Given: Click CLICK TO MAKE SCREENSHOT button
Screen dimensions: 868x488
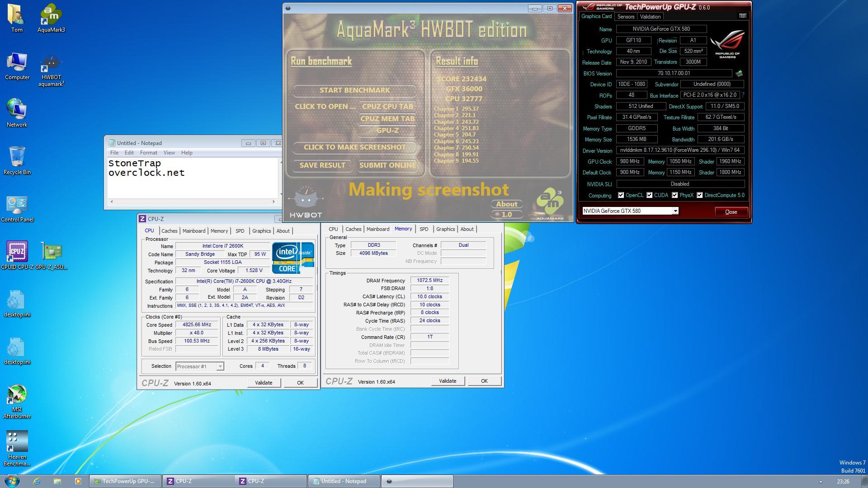Looking at the screenshot, I should [x=354, y=147].
